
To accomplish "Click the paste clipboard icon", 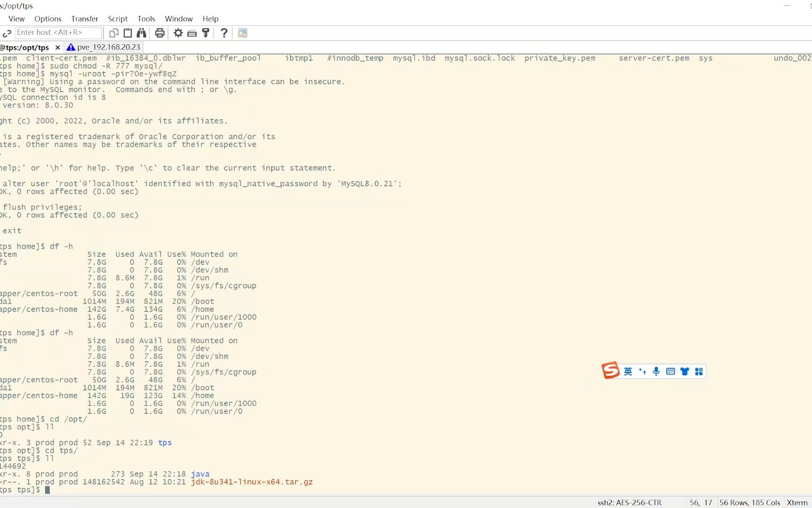I will point(127,33).
